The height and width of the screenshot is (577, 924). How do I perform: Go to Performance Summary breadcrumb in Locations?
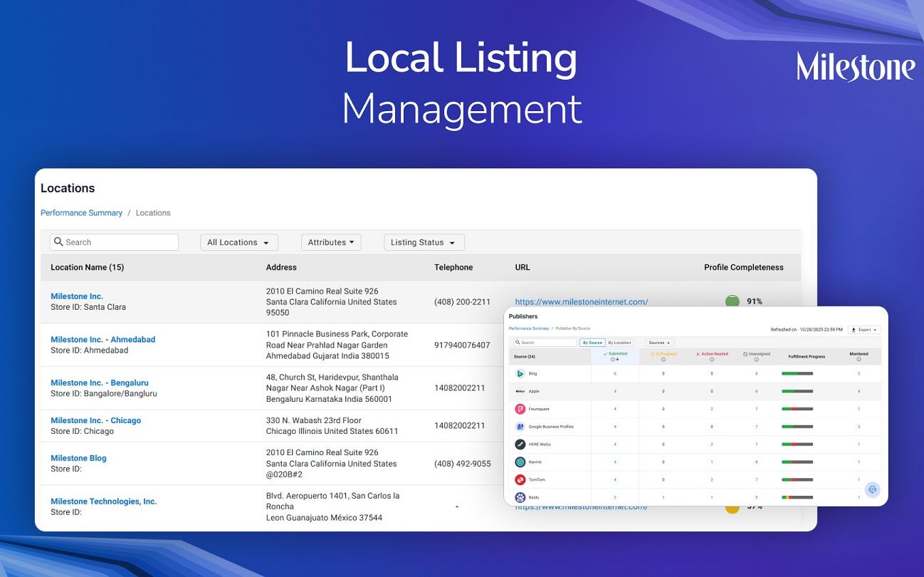[81, 213]
